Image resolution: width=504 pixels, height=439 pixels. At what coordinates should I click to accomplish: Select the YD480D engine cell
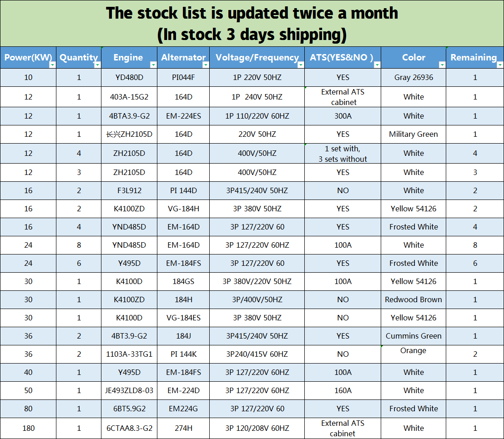coord(129,78)
